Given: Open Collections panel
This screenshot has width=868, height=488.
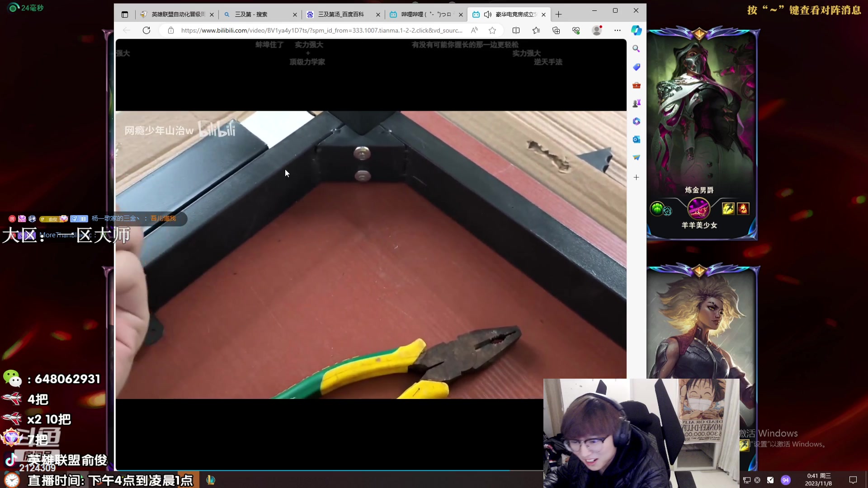Looking at the screenshot, I should (x=556, y=30).
